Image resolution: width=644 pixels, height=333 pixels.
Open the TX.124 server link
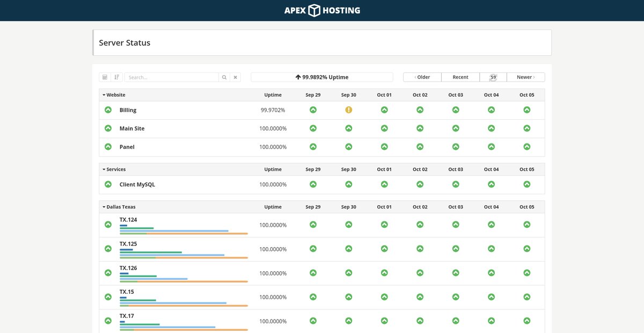tap(128, 220)
